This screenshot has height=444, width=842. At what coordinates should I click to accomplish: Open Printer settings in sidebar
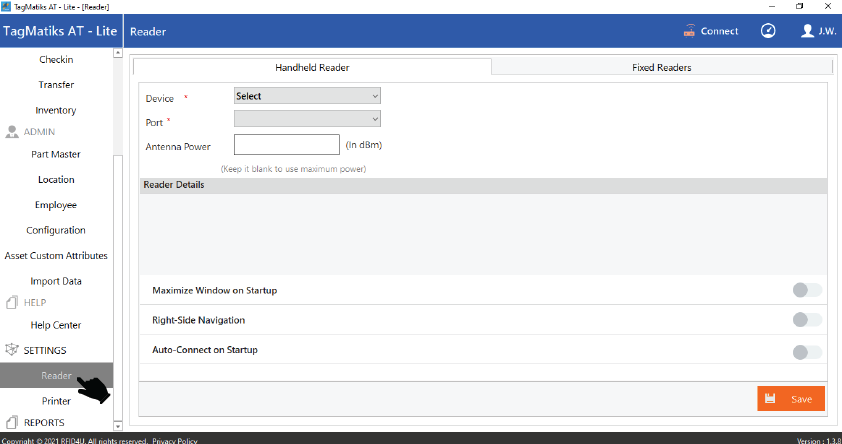point(56,400)
